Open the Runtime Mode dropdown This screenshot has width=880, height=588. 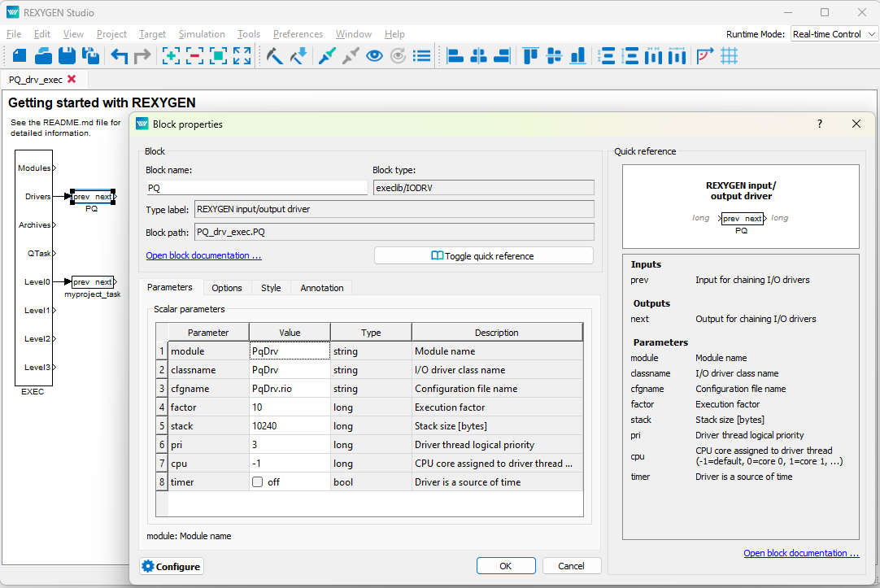pos(834,33)
